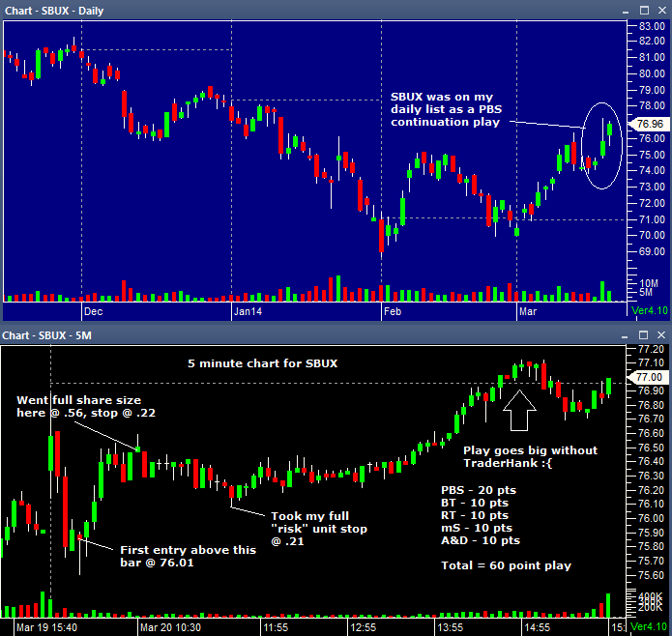This screenshot has height=636, width=672.
Task: Click 'Mar 20 10:30' on 5M time axis
Action: coord(170,627)
